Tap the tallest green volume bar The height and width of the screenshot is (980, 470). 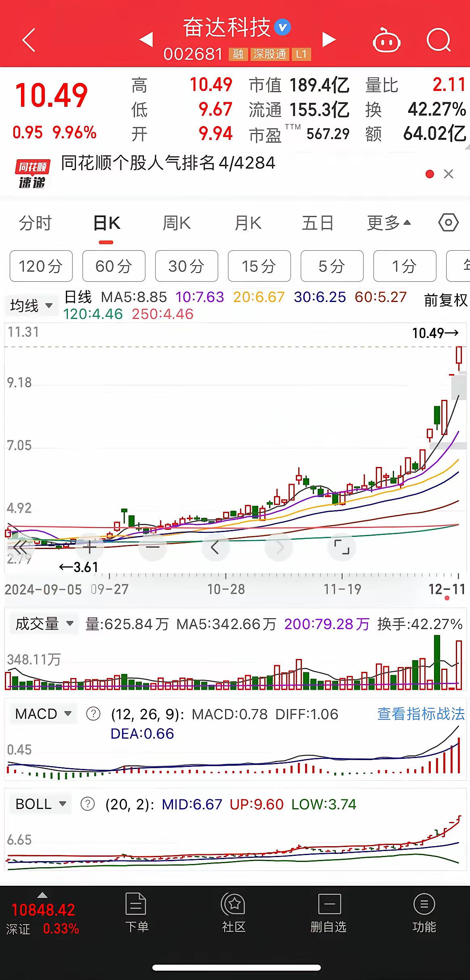pyautogui.click(x=437, y=662)
